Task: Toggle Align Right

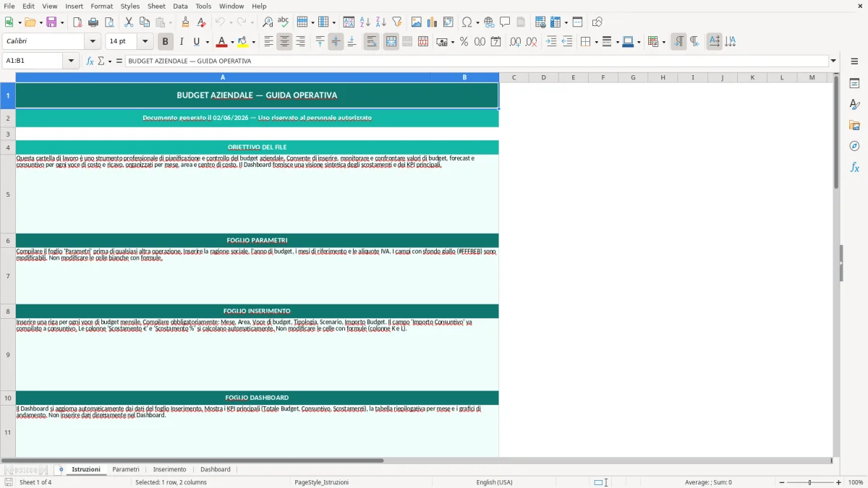Action: click(300, 42)
